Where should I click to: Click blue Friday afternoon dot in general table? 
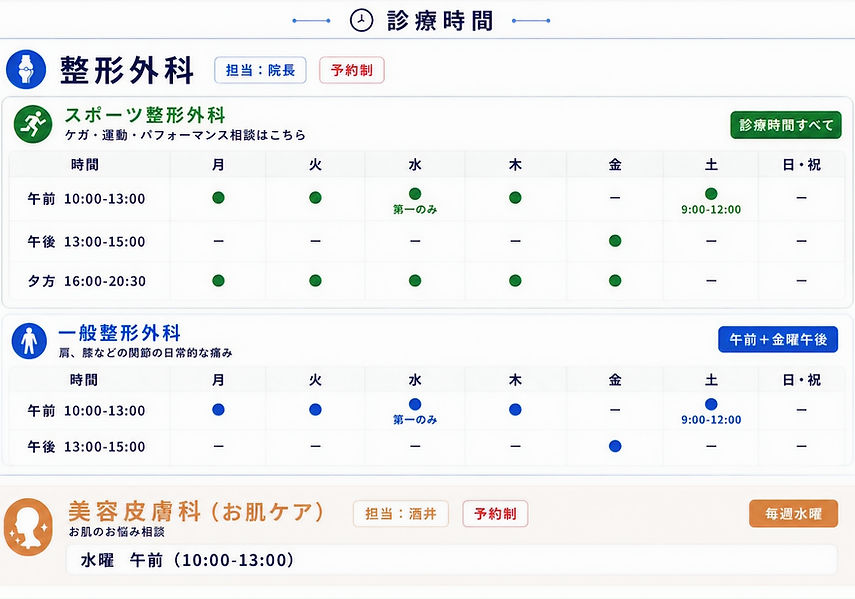[615, 446]
